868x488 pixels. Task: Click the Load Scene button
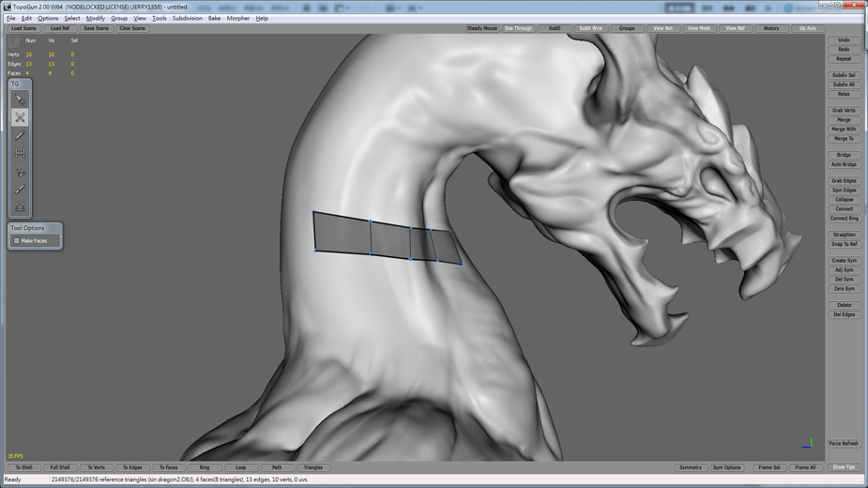[23, 28]
